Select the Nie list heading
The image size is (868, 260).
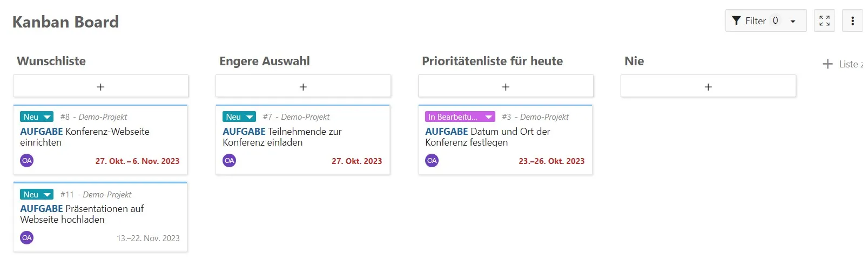click(634, 61)
